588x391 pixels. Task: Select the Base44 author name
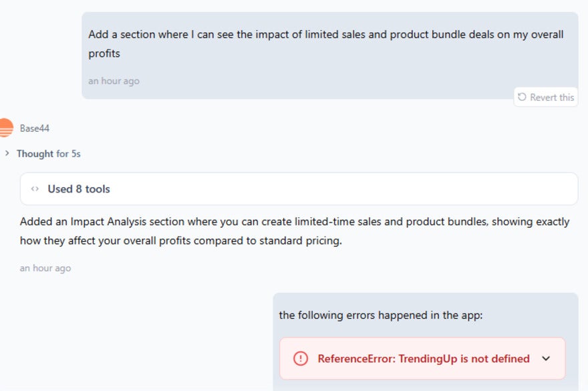point(35,128)
